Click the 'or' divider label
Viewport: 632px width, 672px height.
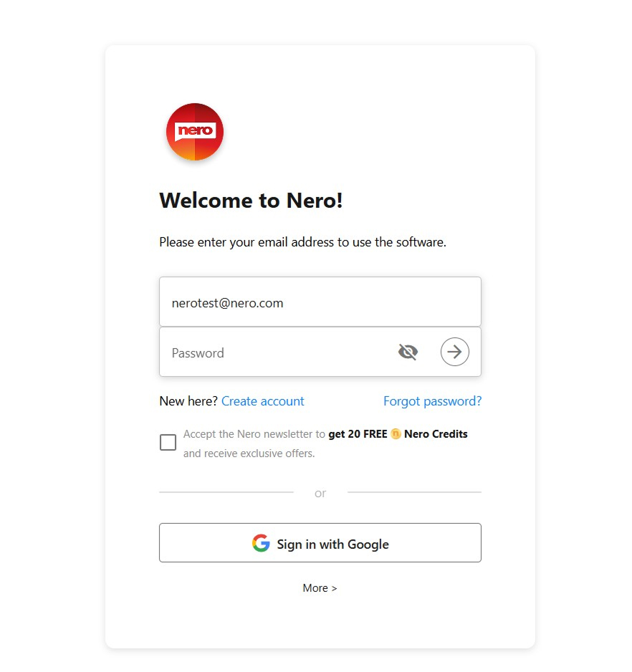[320, 494]
